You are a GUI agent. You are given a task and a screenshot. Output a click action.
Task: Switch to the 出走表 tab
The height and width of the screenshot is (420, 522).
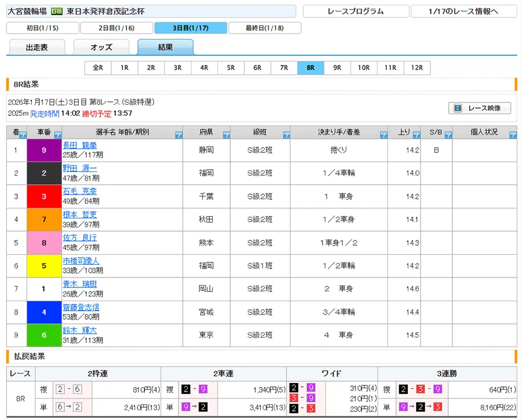pos(36,48)
